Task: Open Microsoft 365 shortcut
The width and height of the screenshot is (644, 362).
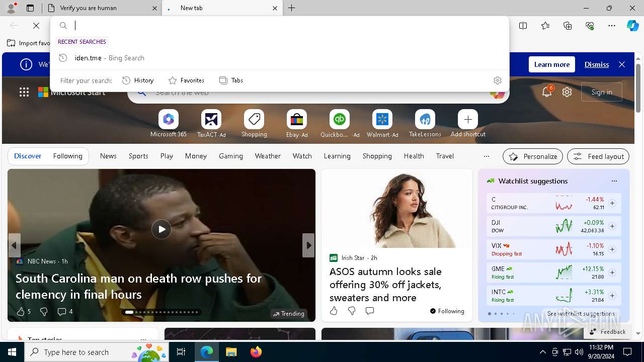Action: click(168, 124)
